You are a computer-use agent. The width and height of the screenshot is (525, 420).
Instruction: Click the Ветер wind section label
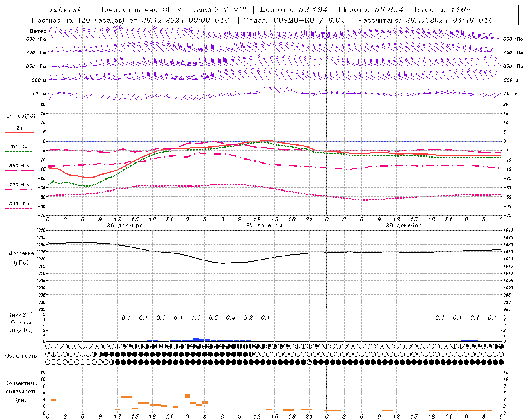pos(38,31)
